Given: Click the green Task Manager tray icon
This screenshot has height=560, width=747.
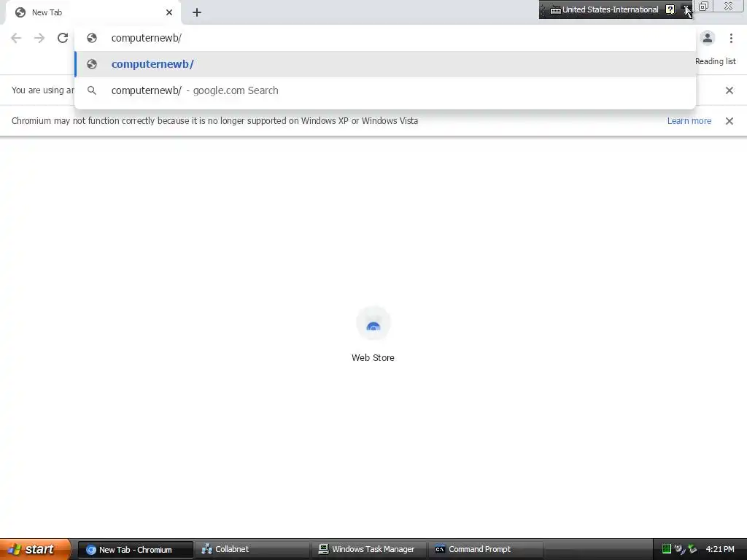Looking at the screenshot, I should click(x=667, y=549).
